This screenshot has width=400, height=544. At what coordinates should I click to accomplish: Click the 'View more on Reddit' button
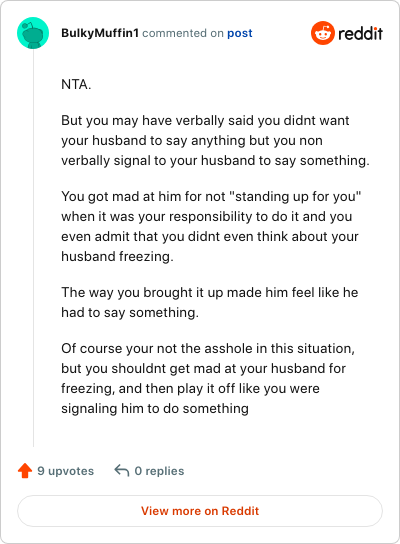tap(200, 511)
